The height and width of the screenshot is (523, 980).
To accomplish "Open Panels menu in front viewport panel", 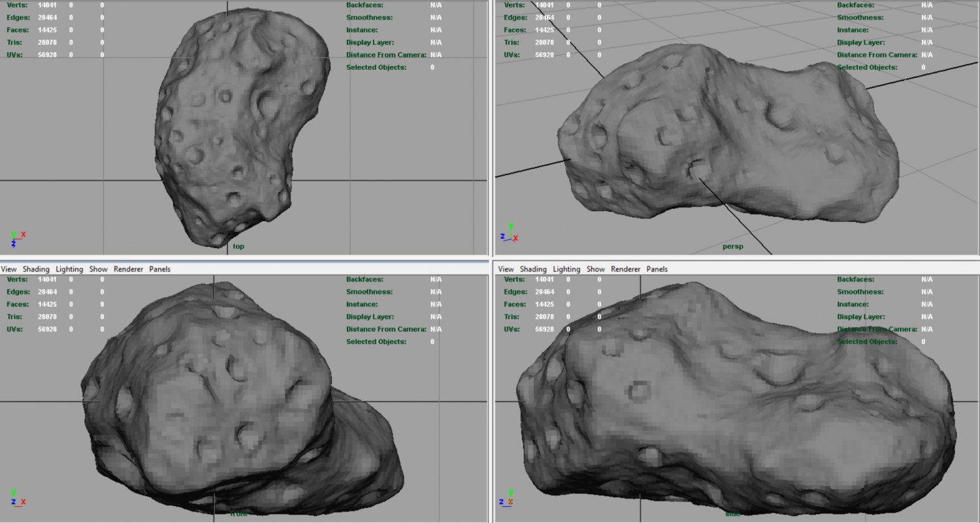I will [x=159, y=269].
